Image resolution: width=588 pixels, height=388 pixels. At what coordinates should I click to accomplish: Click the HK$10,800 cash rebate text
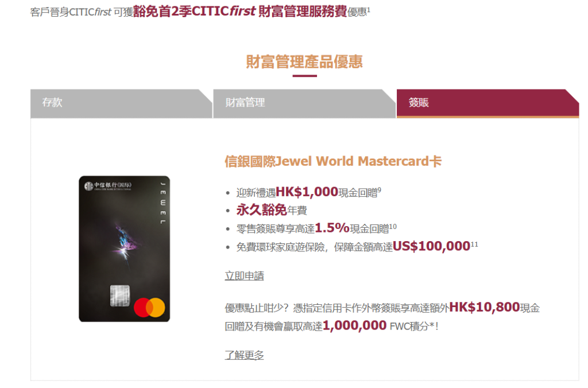tap(485, 308)
